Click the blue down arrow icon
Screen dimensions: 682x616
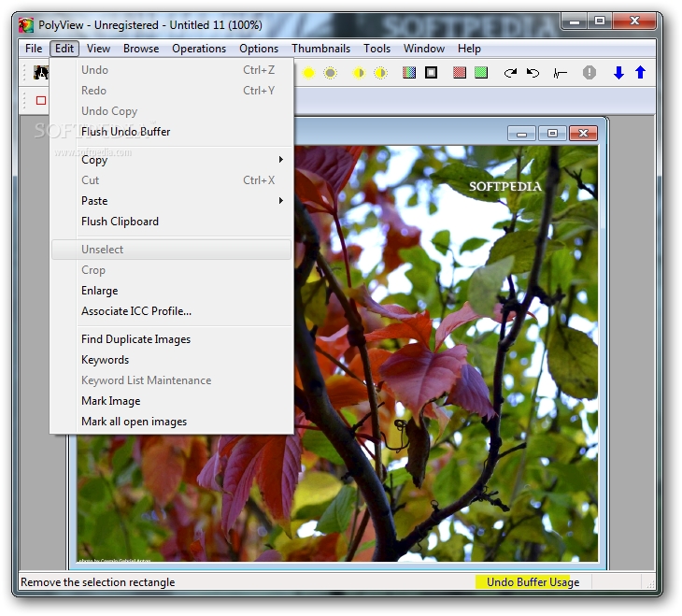pos(618,73)
